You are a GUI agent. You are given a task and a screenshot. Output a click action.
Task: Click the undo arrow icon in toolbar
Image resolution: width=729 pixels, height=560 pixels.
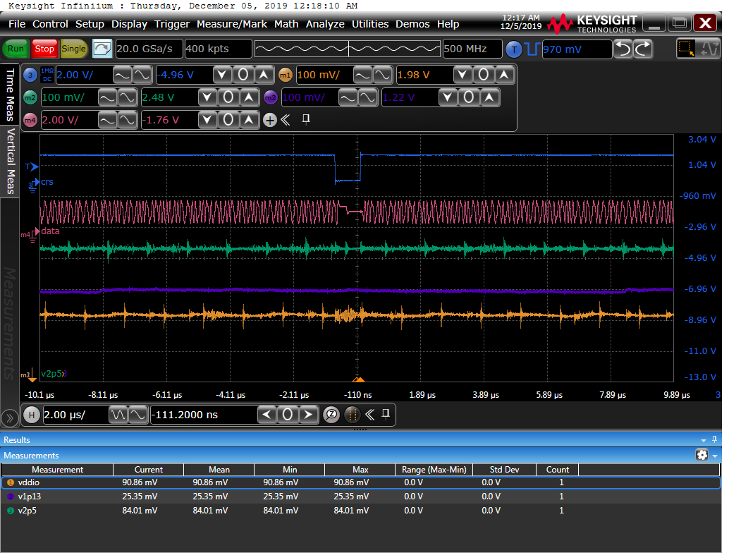coord(623,49)
